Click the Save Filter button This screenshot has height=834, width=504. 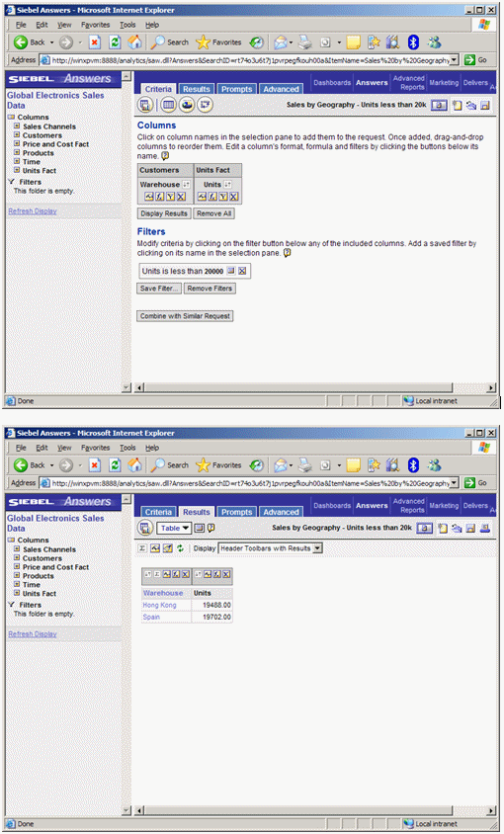pyautogui.click(x=159, y=289)
